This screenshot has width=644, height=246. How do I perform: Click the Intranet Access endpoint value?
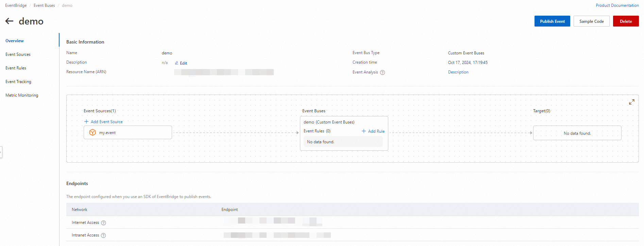coord(277,235)
